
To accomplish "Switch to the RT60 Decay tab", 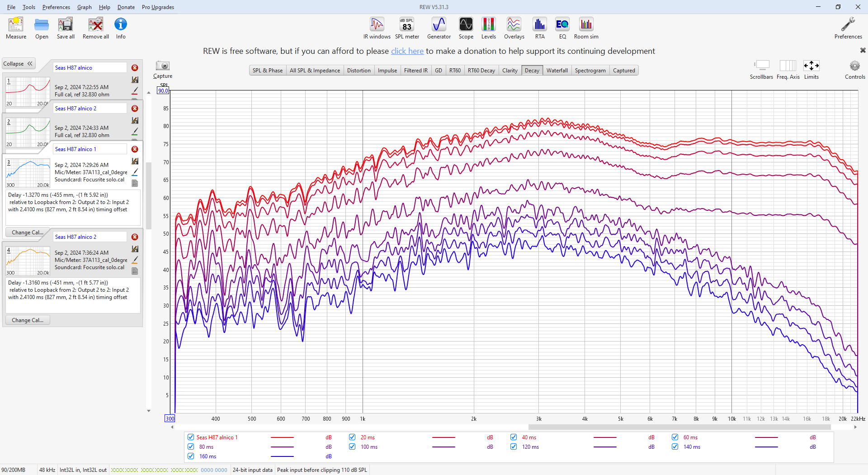I will click(x=481, y=71).
